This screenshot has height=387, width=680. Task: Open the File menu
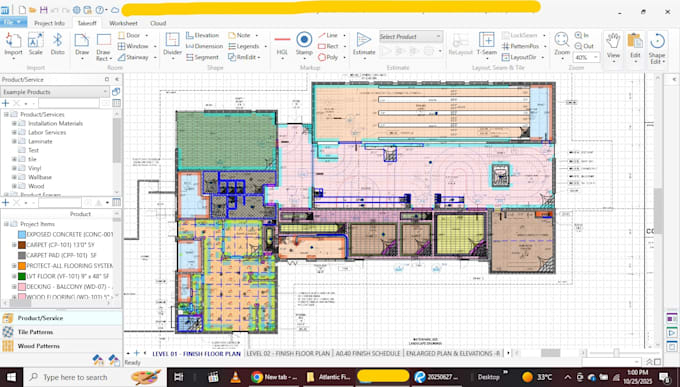(x=13, y=22)
